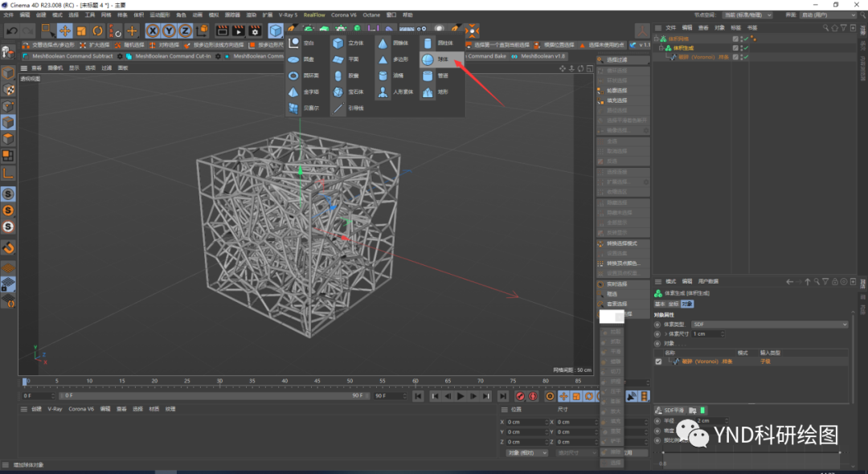Pick the 宝石体 (Platonic) primitive icon
The height and width of the screenshot is (474, 868).
tap(338, 92)
